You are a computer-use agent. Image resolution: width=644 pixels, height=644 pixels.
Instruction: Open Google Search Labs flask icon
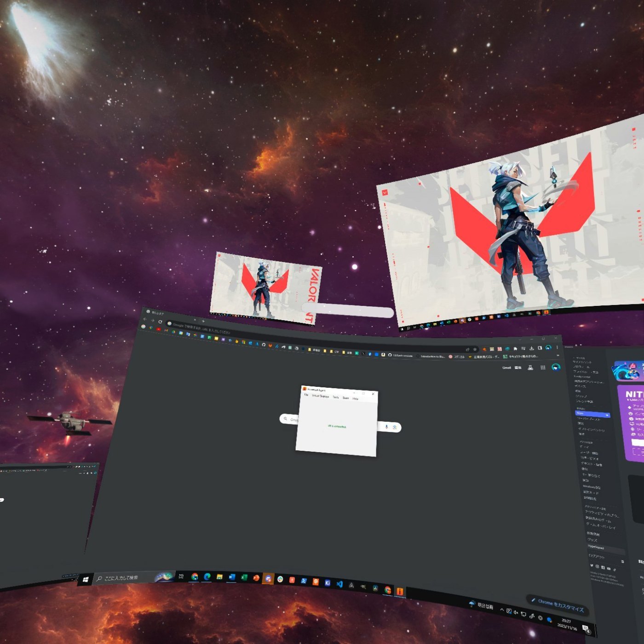[530, 368]
